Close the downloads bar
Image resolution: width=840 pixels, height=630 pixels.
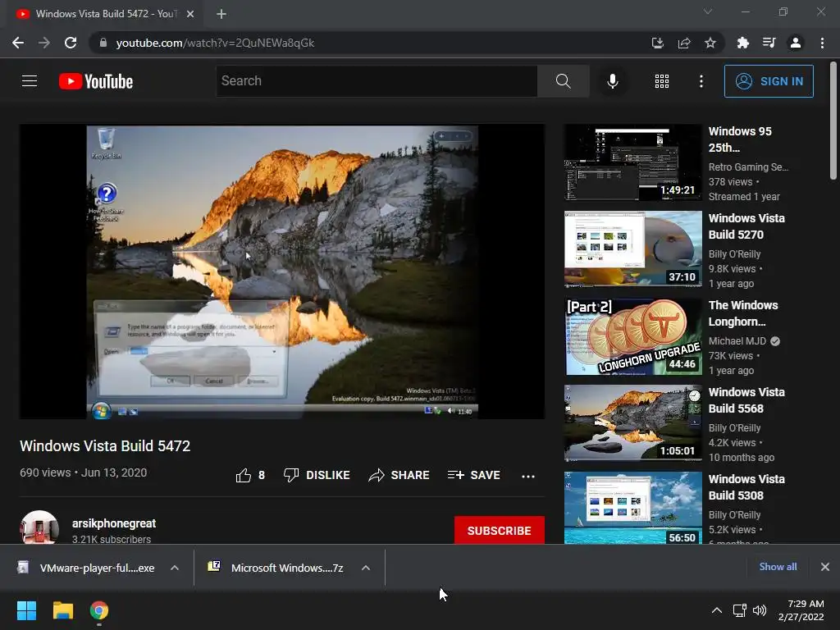click(x=825, y=567)
